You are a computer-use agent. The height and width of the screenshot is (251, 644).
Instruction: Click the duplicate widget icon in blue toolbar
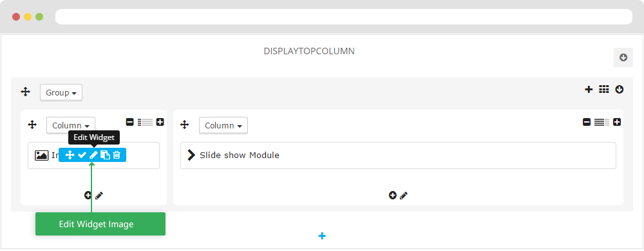click(106, 155)
